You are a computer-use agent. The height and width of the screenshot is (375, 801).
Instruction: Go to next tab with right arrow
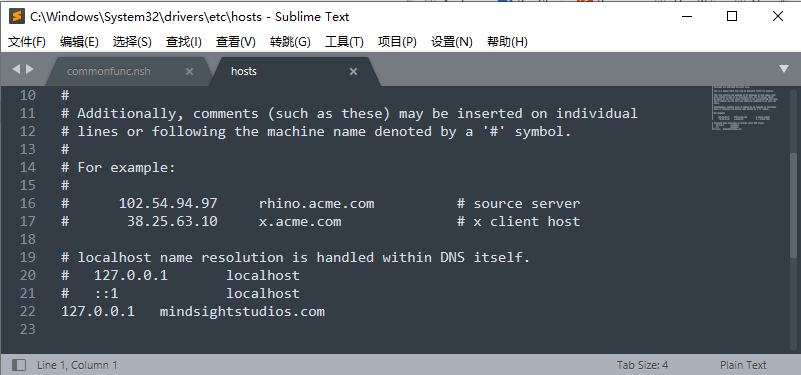(x=30, y=69)
